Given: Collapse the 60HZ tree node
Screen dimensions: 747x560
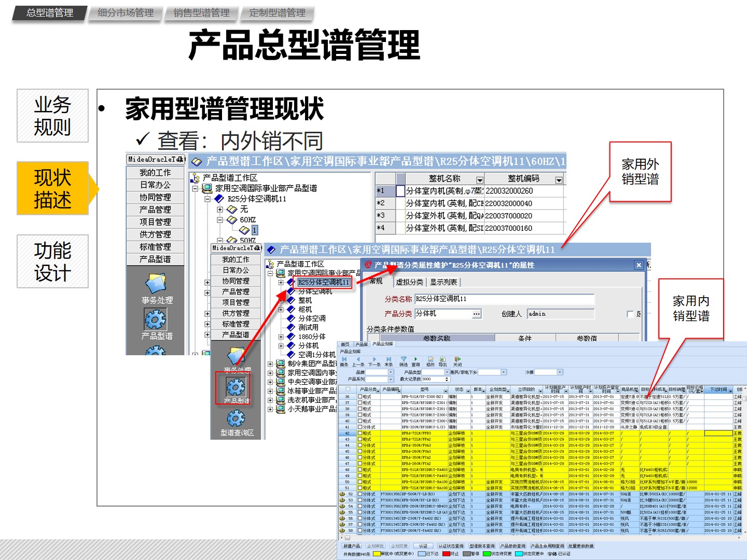Looking at the screenshot, I should tap(219, 220).
